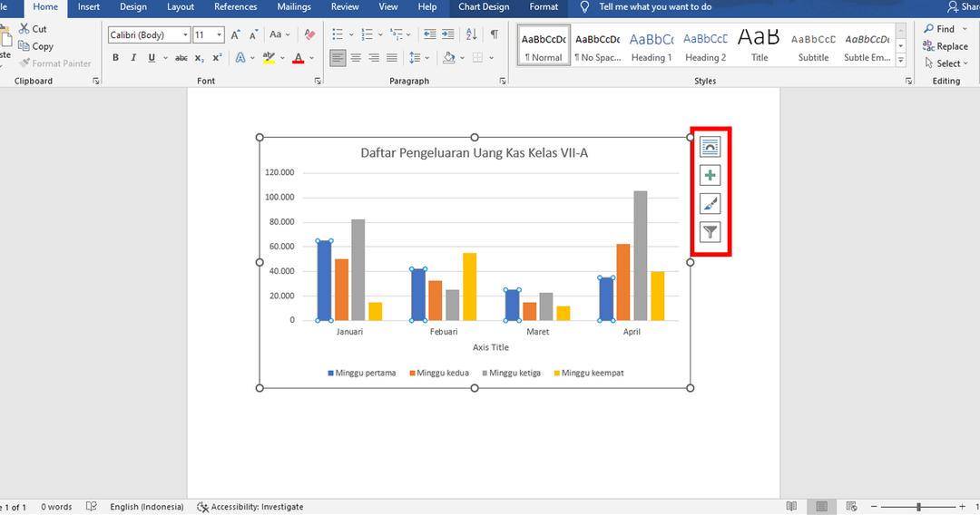This screenshot has width=980, height=515.
Task: Open numbering list options dropdown
Action: click(x=380, y=34)
